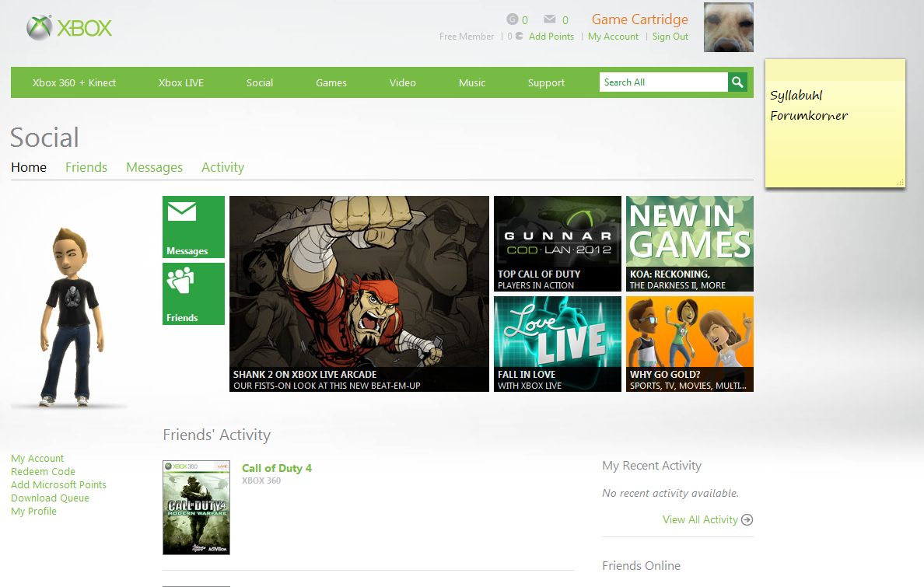Open the Fall in Love with Xbox LIVE tile
The width and height of the screenshot is (924, 587).
(558, 344)
